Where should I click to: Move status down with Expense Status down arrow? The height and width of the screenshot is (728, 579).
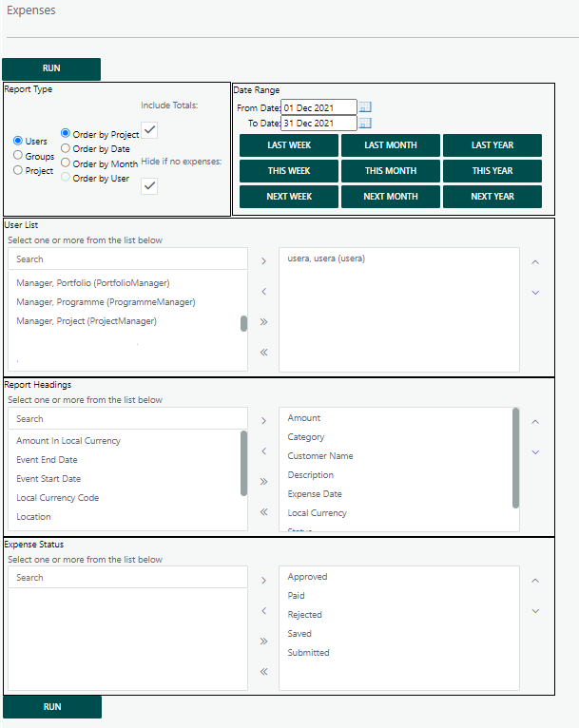point(535,611)
